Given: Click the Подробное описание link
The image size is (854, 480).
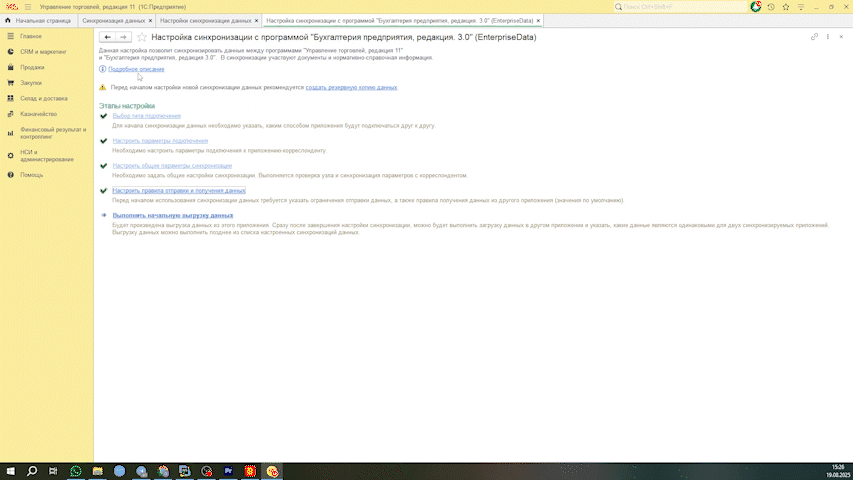Looking at the screenshot, I should [136, 69].
